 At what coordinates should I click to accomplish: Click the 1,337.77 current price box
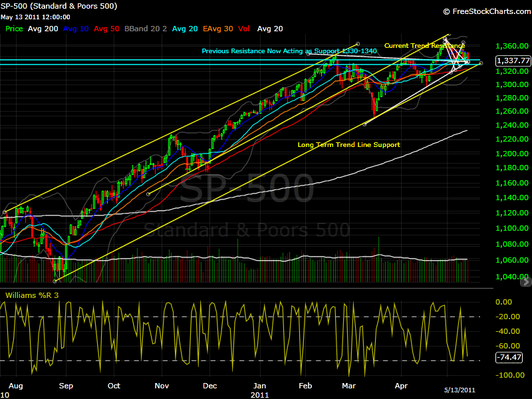pyautogui.click(x=513, y=61)
